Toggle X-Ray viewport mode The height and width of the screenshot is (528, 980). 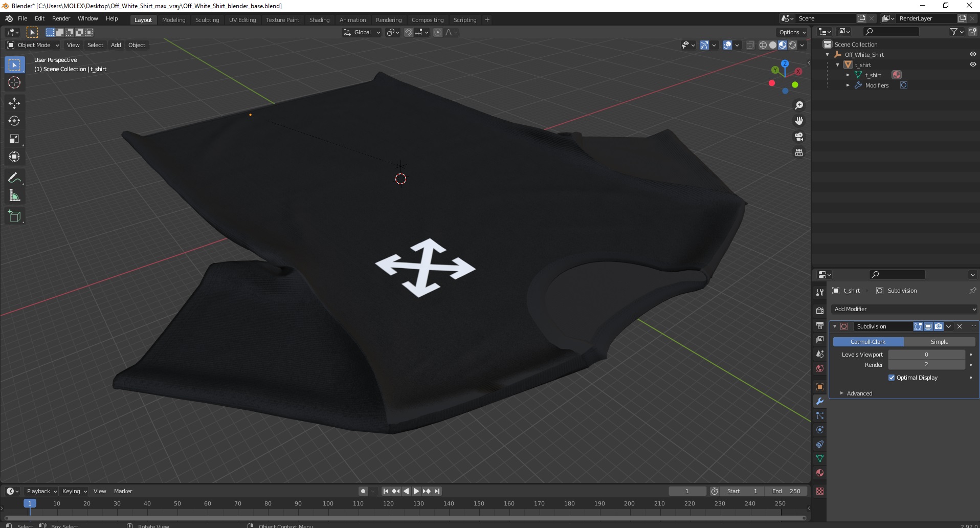click(750, 45)
